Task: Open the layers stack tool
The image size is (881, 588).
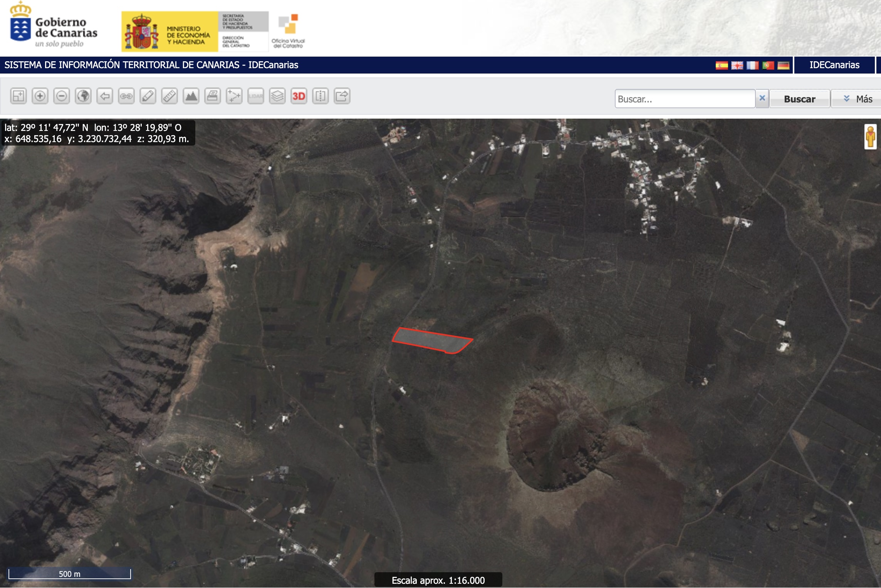Action: coord(277,96)
